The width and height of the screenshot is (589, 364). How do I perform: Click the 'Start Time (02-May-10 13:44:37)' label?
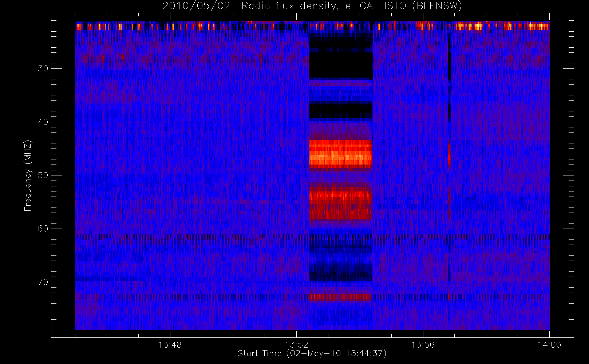[x=312, y=353]
